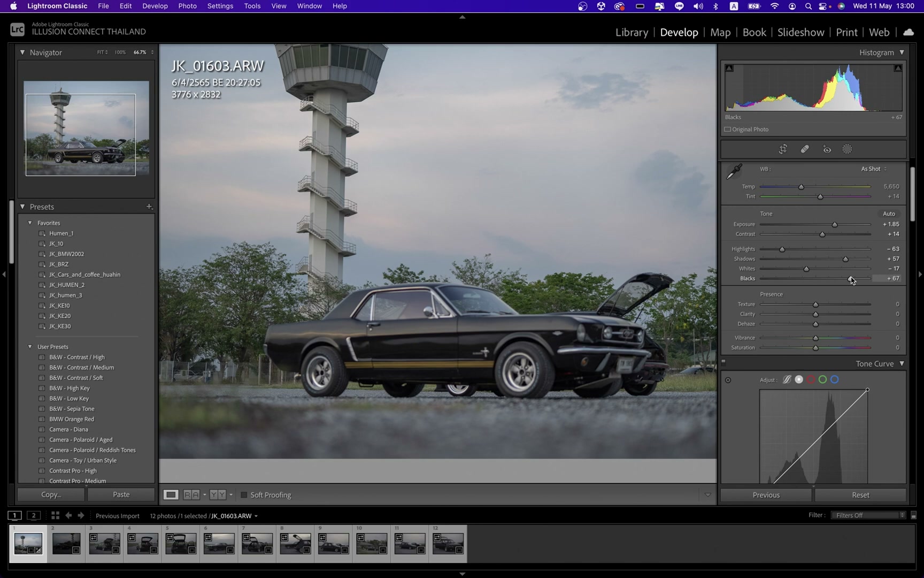The height and width of the screenshot is (578, 924).
Task: Open the WB As Shot dropdown
Action: pyautogui.click(x=874, y=169)
